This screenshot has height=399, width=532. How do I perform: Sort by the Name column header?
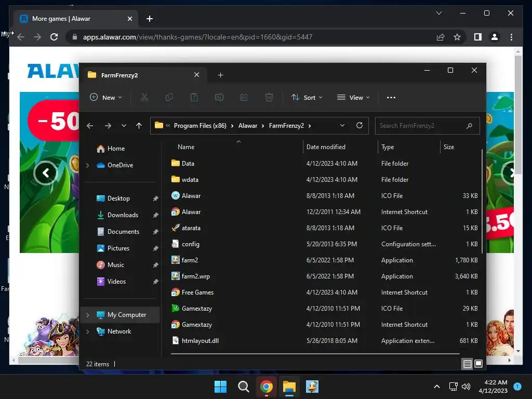(186, 147)
